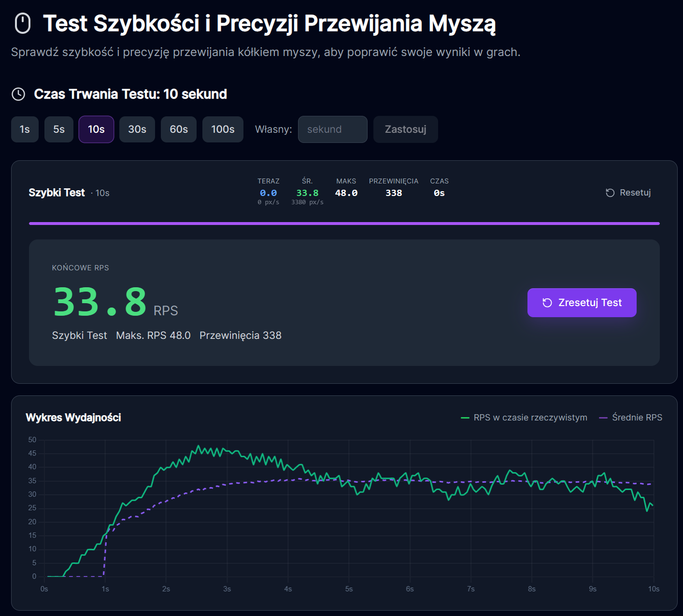The width and height of the screenshot is (683, 616).
Task: Click the purple test progress bar
Action: (344, 224)
